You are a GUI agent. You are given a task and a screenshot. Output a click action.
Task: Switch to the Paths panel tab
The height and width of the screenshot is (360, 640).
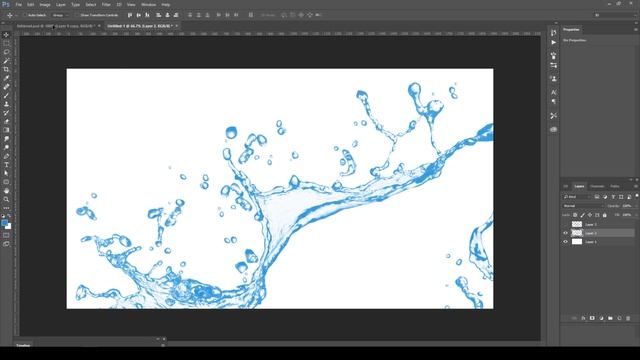[x=615, y=186]
